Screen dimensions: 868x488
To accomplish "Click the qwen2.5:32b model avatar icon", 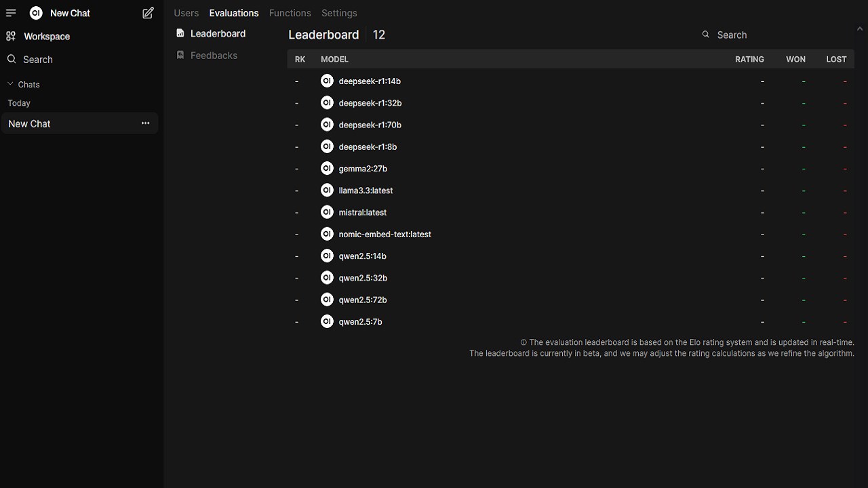I will pos(327,277).
